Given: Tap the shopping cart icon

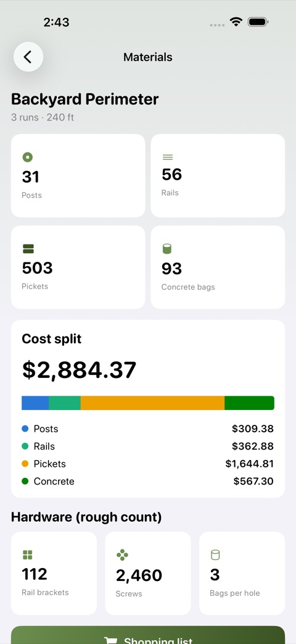Looking at the screenshot, I should pyautogui.click(x=110, y=641).
